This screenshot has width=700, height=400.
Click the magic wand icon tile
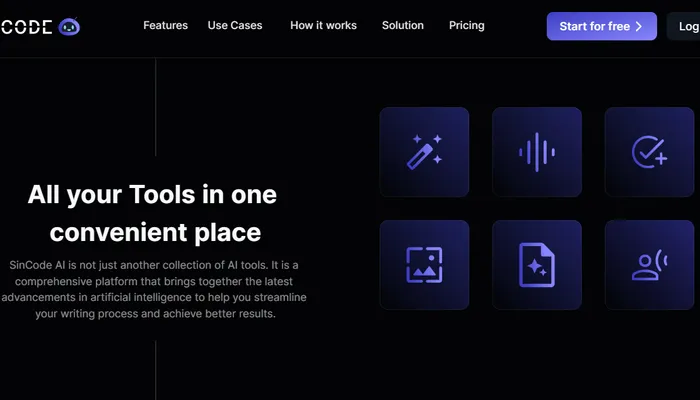click(424, 152)
